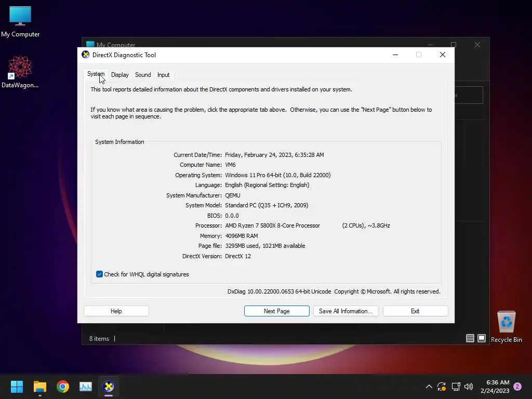The image size is (532, 399).
Task: Click Save All Information button
Action: pos(345,311)
